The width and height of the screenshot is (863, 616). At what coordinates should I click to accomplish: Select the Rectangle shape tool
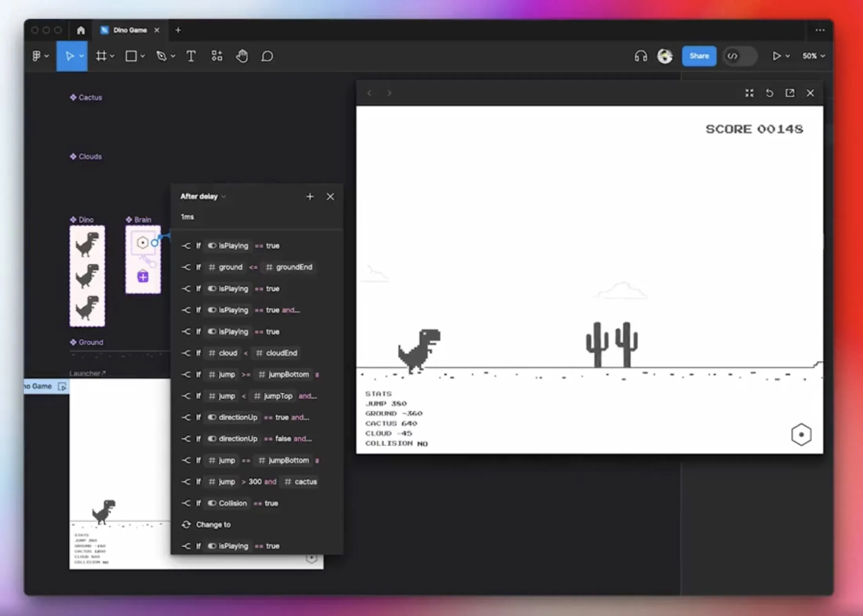pos(131,56)
